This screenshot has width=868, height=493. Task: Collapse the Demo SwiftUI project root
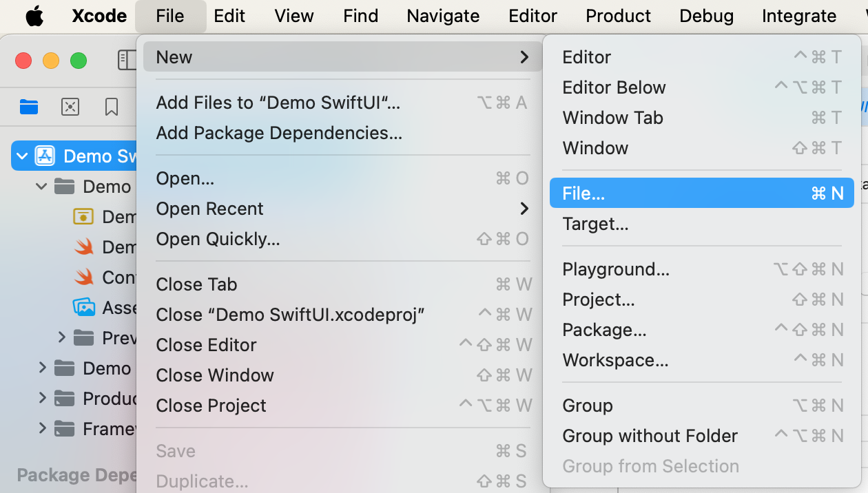coord(22,156)
